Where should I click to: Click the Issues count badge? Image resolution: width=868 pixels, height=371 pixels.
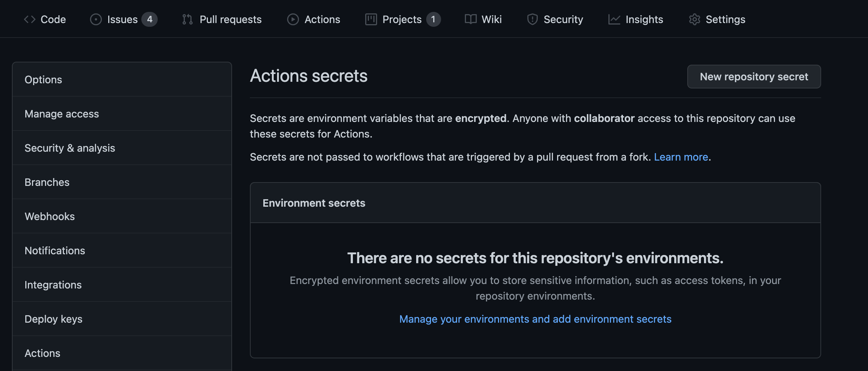pyautogui.click(x=150, y=19)
